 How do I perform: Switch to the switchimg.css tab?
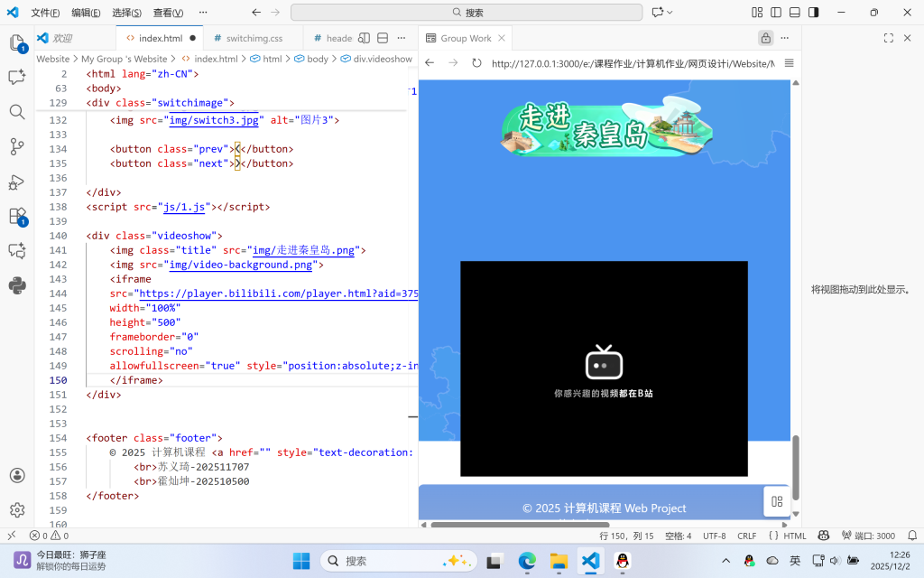point(254,39)
